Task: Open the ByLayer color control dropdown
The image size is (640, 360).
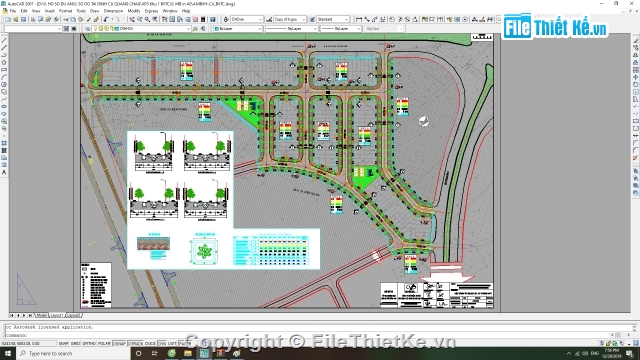Action: 238,29
